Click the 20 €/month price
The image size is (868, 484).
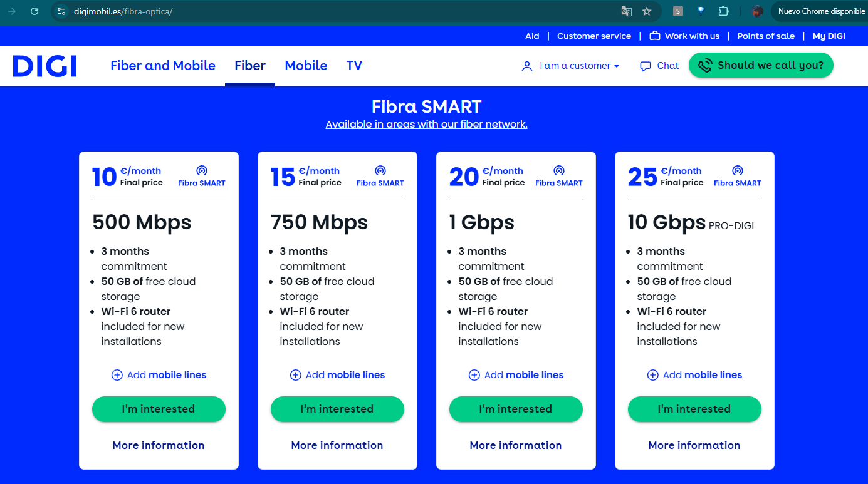(487, 177)
